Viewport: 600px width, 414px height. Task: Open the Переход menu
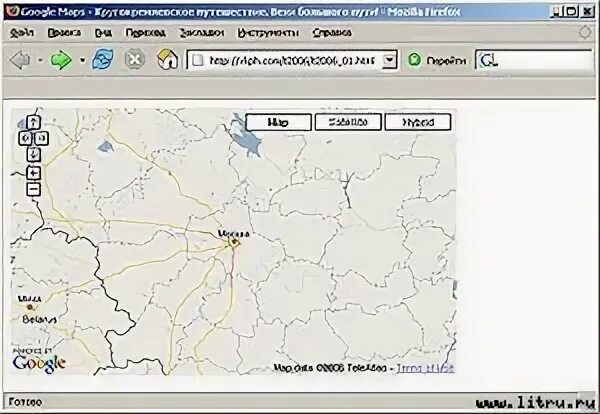[145, 33]
